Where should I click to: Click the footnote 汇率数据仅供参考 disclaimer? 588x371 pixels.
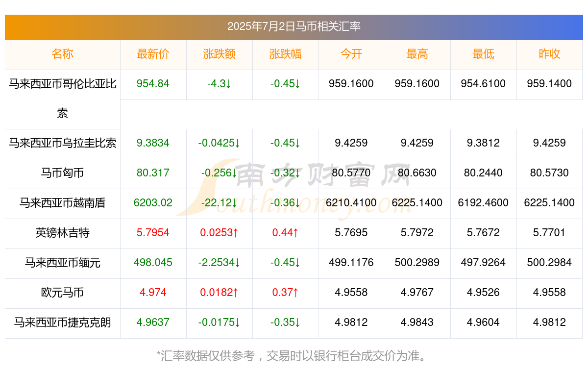(294, 356)
